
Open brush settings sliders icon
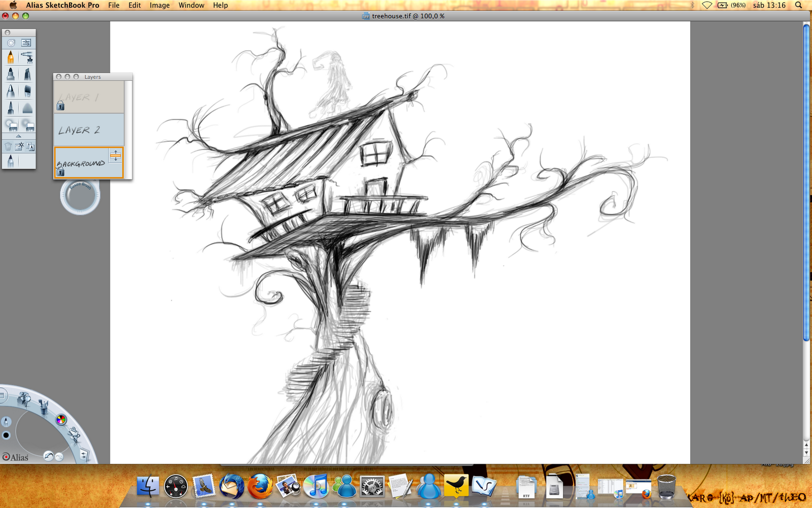click(26, 43)
